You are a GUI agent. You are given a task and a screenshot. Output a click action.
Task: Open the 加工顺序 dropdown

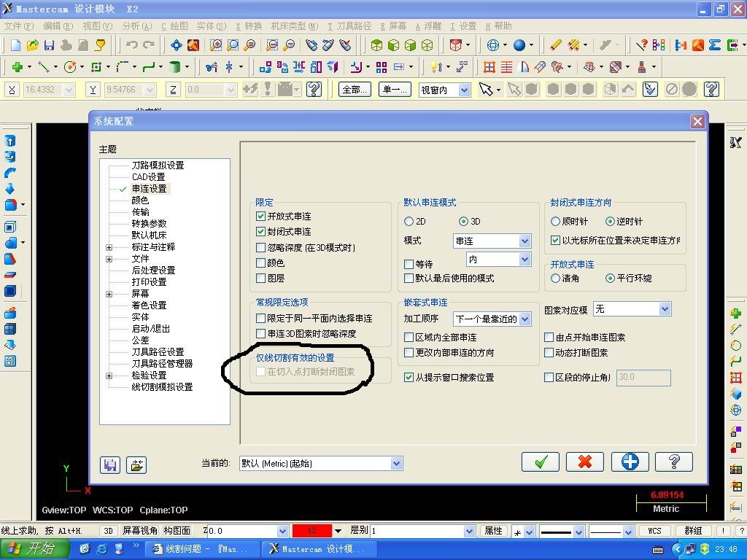point(525,319)
